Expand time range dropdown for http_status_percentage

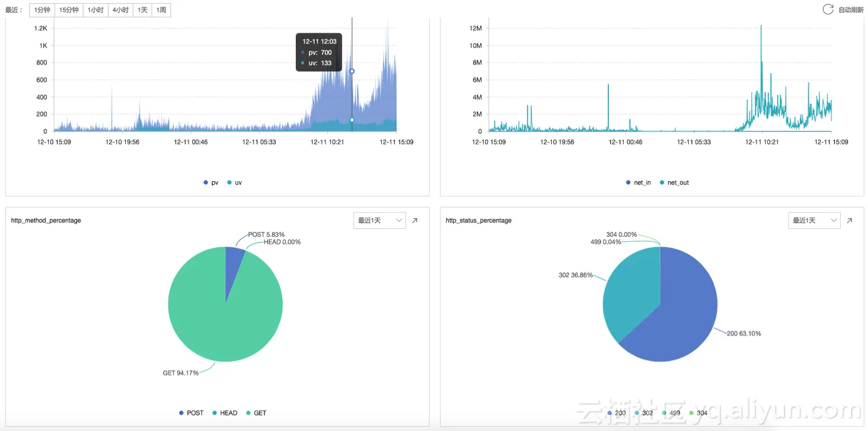click(x=814, y=220)
